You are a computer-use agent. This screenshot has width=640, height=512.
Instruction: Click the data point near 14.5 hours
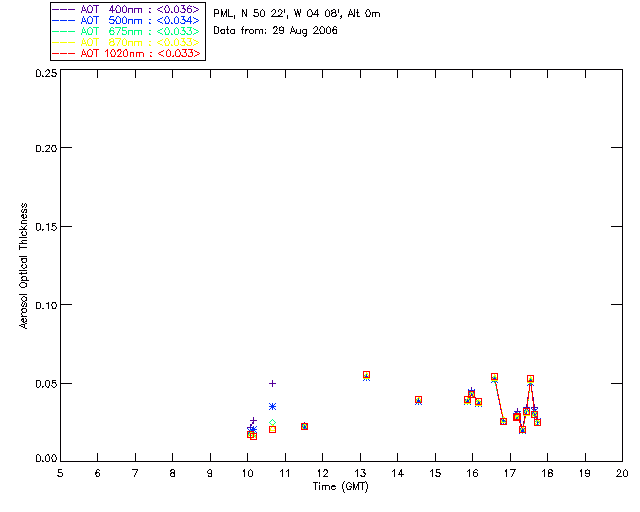pyautogui.click(x=418, y=400)
